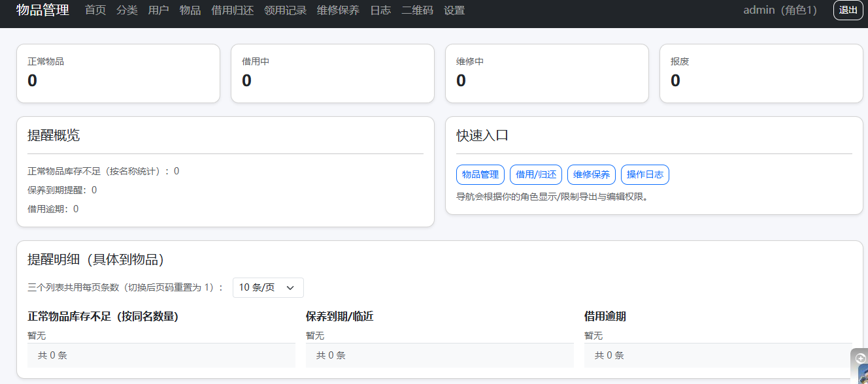Click the 物品管理 brand title

42,10
